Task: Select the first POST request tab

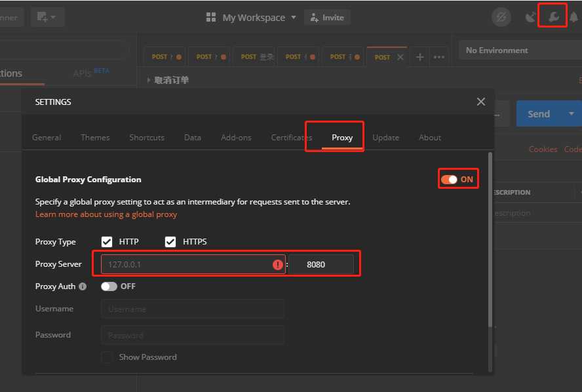Action: [166, 57]
